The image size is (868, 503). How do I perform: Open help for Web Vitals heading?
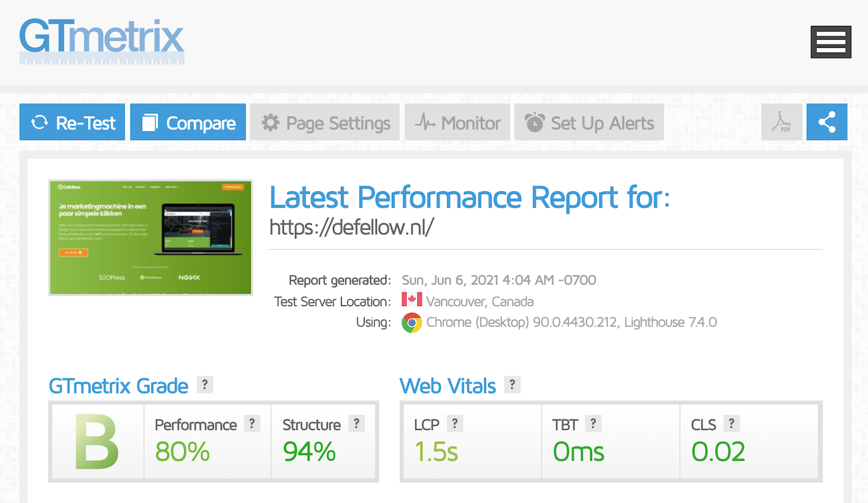point(512,385)
